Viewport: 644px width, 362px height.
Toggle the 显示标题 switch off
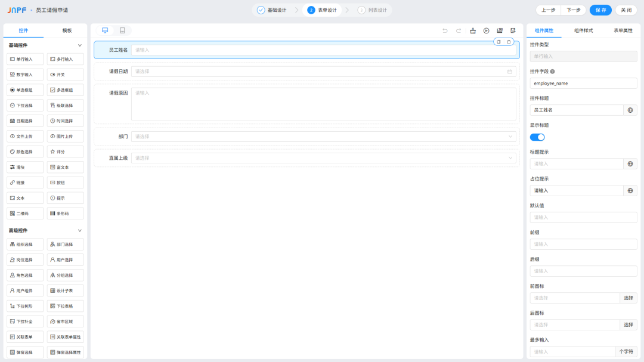(x=537, y=137)
